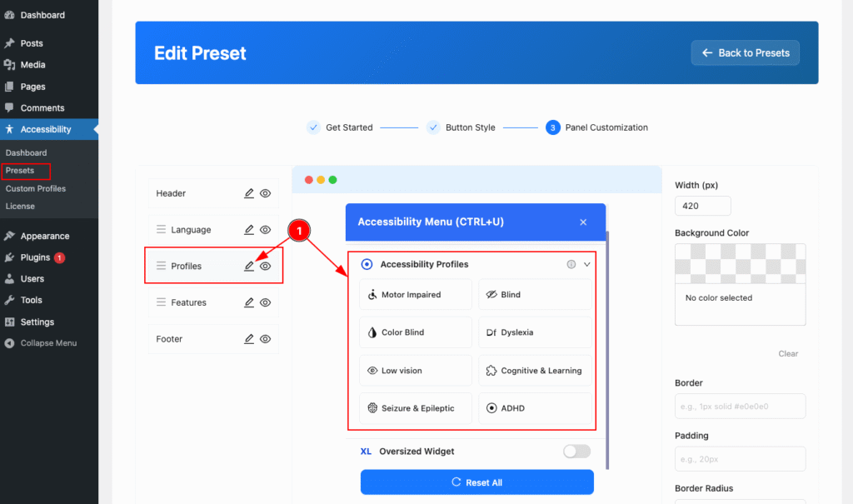Click the edit pencil icon beside Language

click(249, 230)
